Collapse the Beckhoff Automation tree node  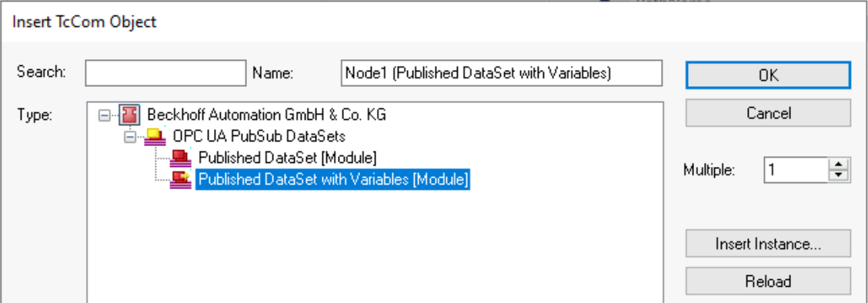[x=105, y=115]
